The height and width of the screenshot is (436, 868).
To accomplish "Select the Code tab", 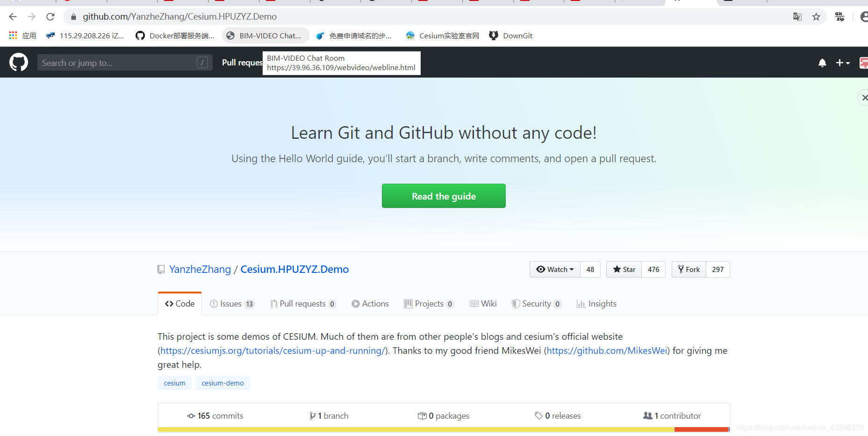I will 180,304.
